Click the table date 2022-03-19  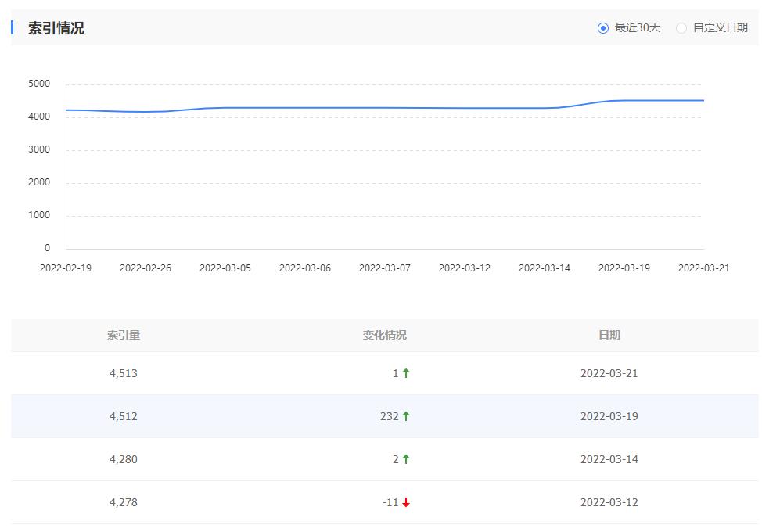pos(609,416)
